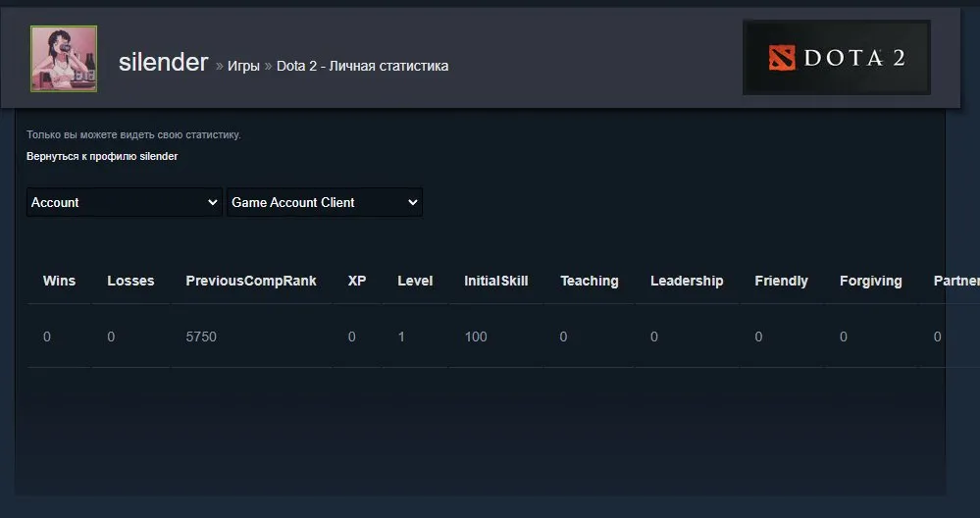Click the 5750 PreviousCompRank value

[201, 337]
